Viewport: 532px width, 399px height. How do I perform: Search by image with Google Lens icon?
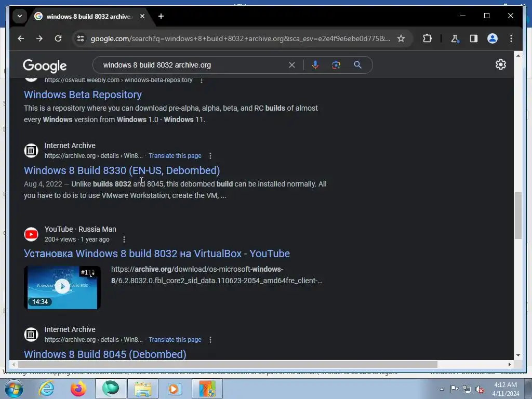click(336, 65)
